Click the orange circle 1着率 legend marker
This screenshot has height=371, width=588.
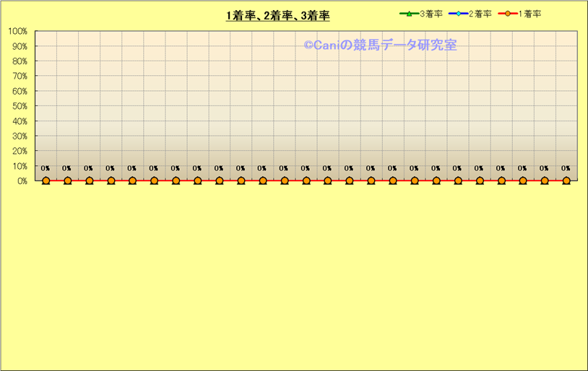(x=508, y=14)
